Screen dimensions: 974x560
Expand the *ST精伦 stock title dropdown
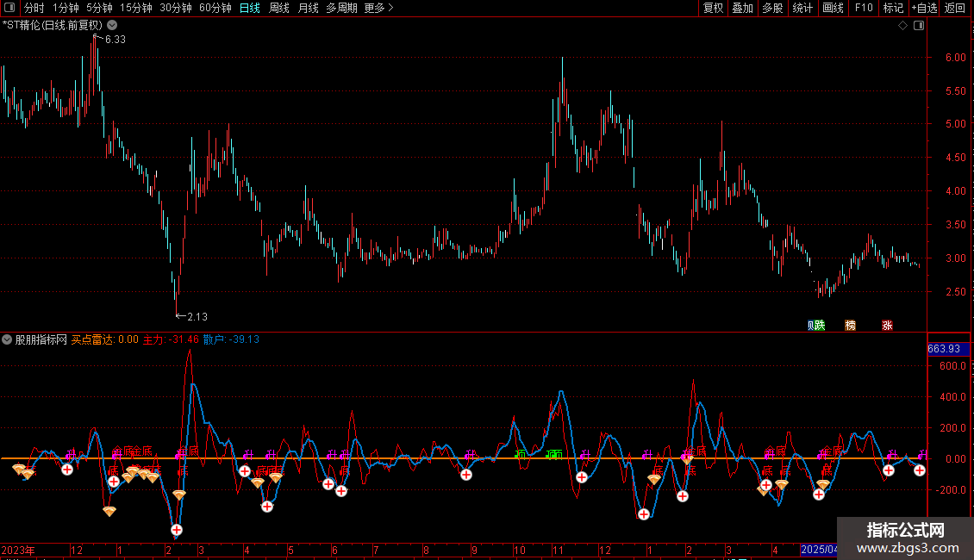[112, 25]
